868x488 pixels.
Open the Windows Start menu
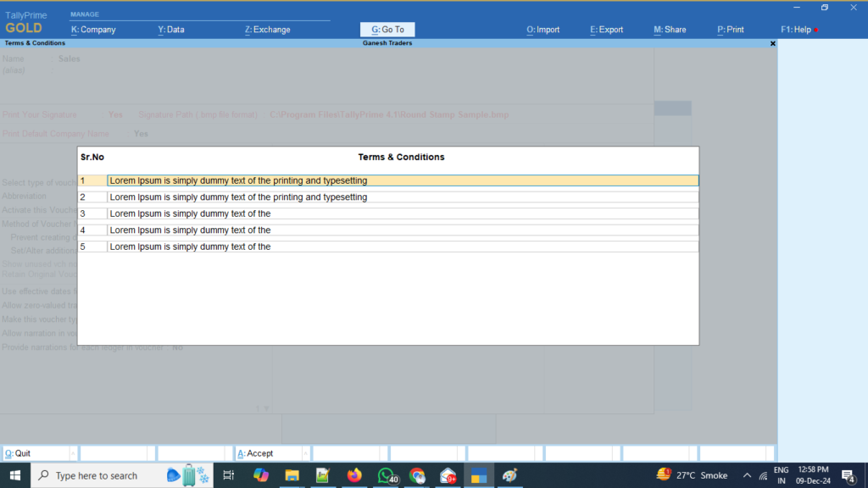[x=15, y=475]
